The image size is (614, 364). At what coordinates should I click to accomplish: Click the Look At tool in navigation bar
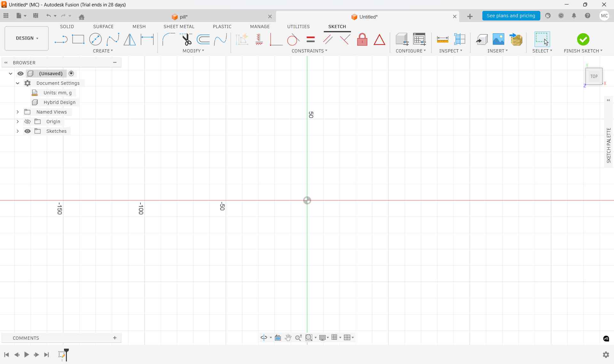tap(278, 338)
